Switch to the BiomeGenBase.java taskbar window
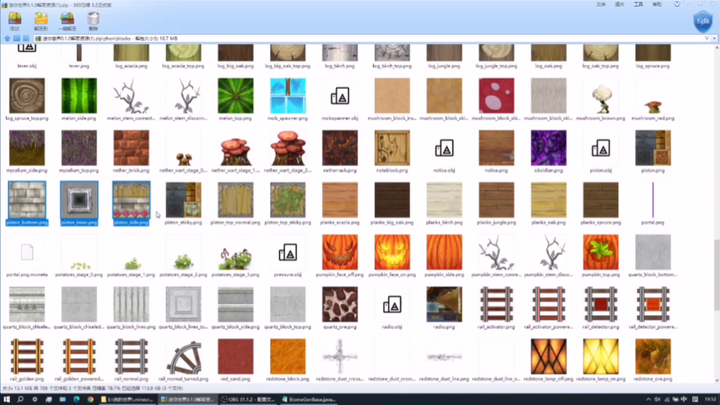The height and width of the screenshot is (405, 720). (x=309, y=399)
